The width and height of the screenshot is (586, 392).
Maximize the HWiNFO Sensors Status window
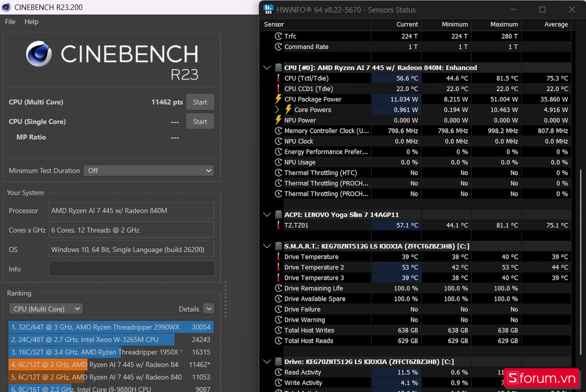[543, 9]
